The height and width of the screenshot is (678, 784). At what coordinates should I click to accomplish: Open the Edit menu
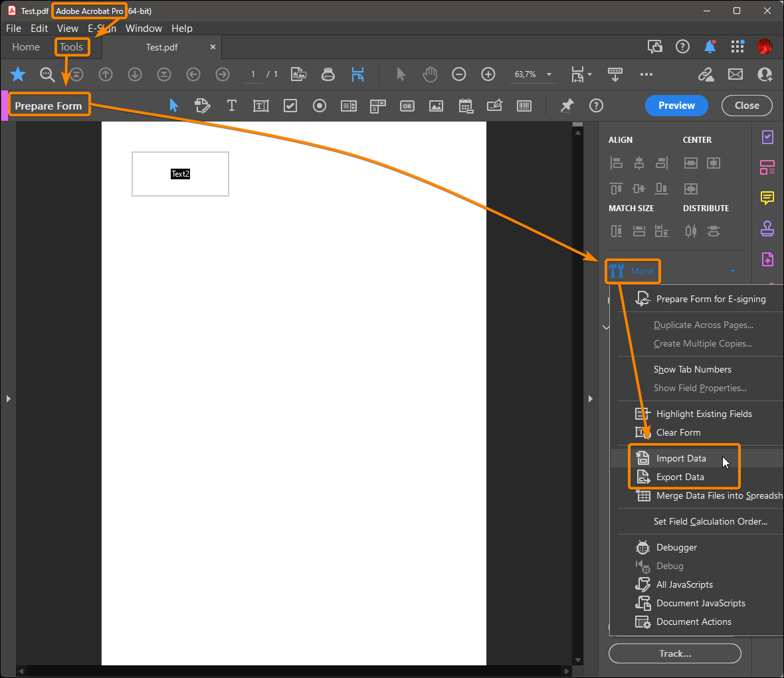click(x=39, y=28)
